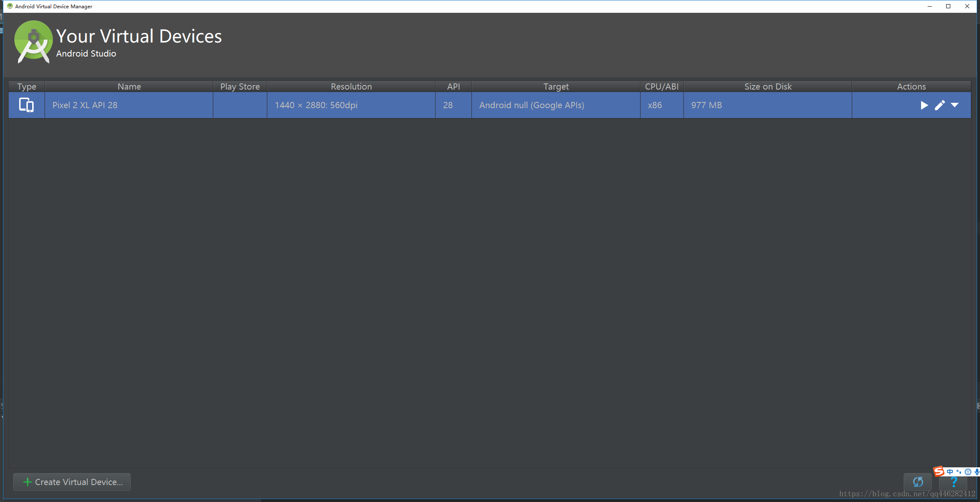The width and height of the screenshot is (980, 502).
Task: Maximize the AVD Manager window
Action: (x=948, y=6)
